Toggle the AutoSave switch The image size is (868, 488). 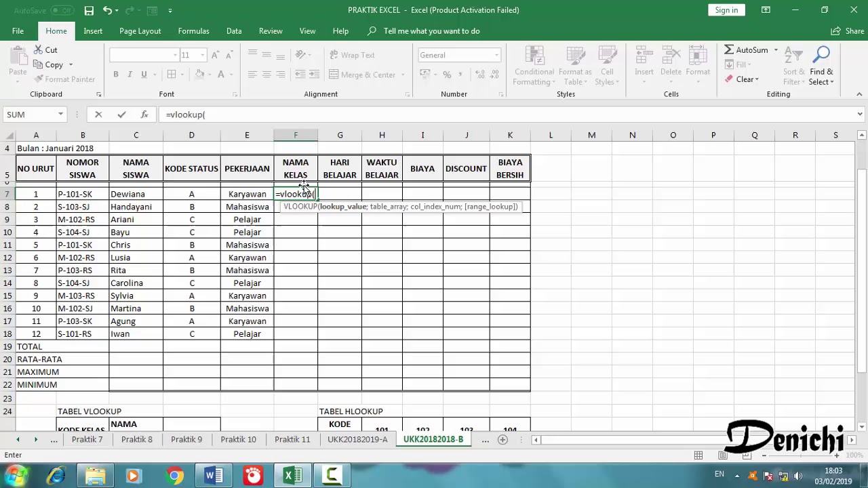pos(62,10)
